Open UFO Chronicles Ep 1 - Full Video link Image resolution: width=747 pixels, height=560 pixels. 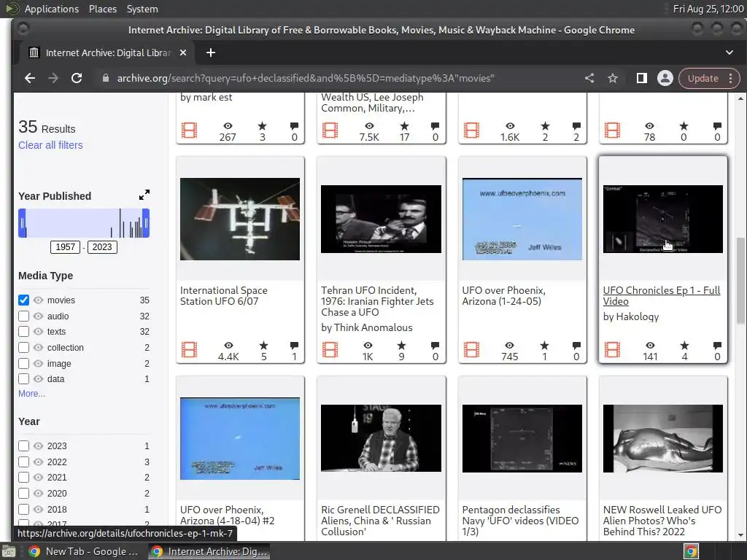(x=661, y=296)
